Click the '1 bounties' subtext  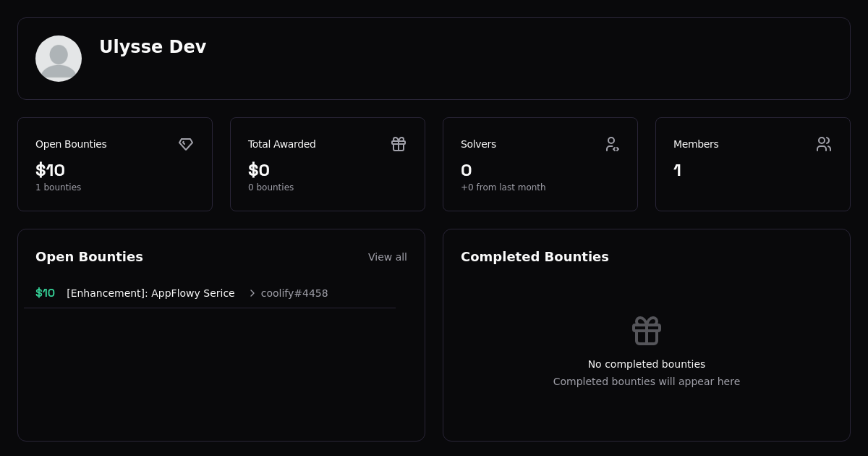58,187
